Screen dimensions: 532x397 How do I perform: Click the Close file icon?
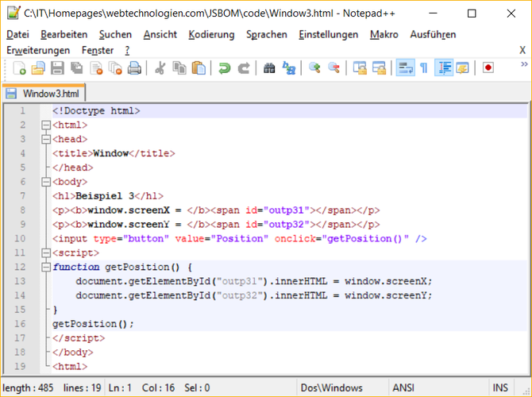96,67
